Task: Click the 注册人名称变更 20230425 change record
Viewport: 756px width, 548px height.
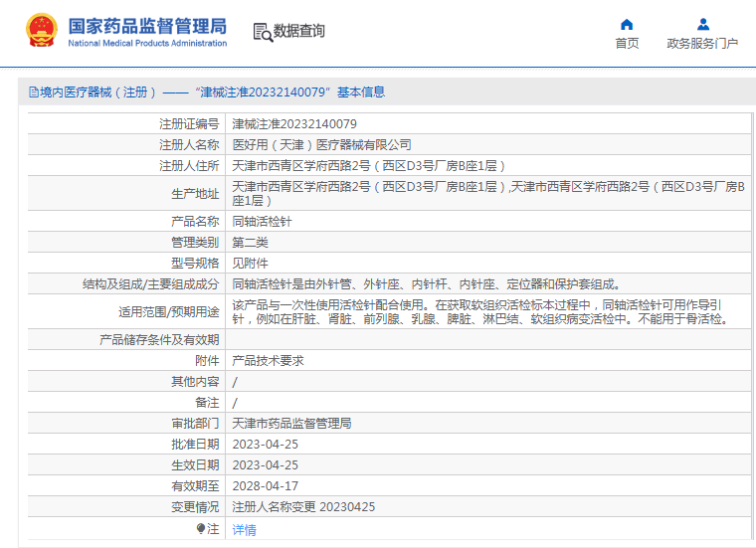Action: (304, 507)
